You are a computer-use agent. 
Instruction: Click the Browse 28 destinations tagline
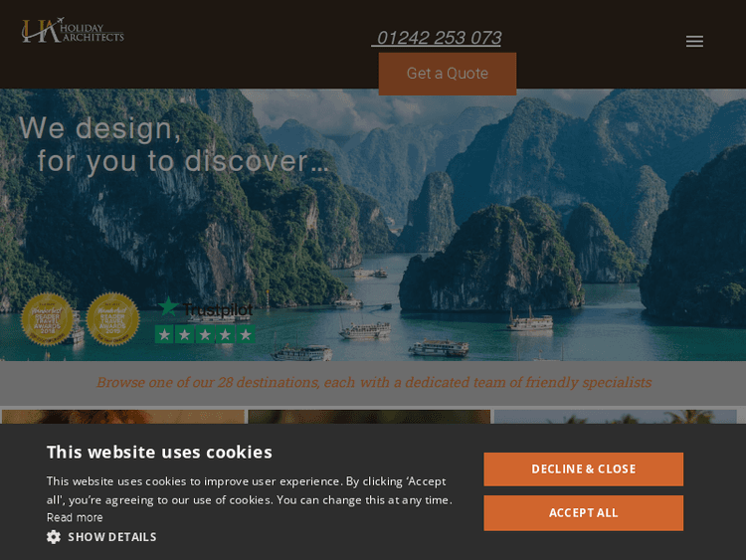coord(374,383)
